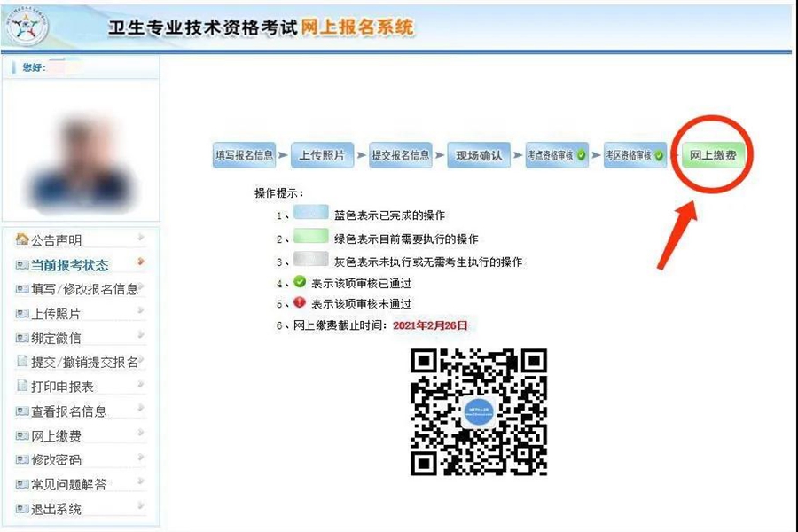This screenshot has height=532, width=798.
Task: Click the QR code image
Action: coord(479,411)
